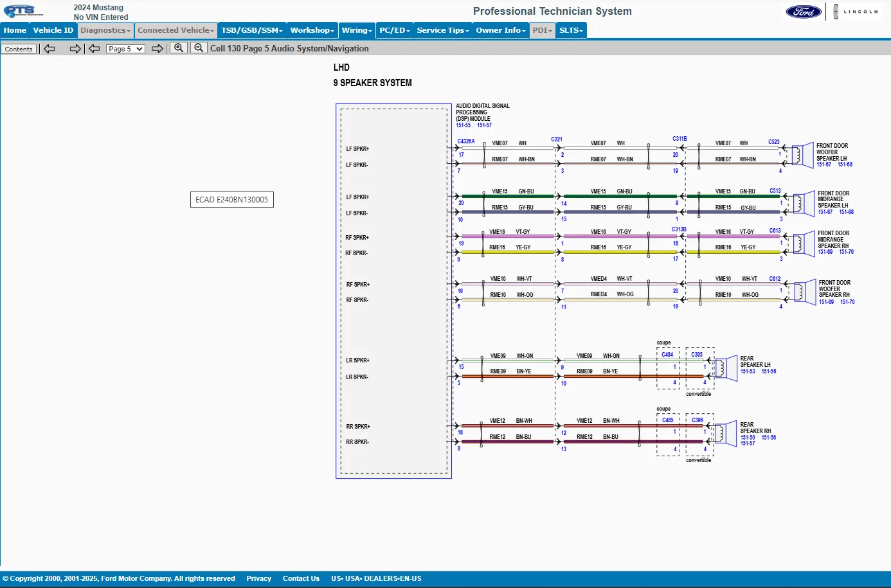The width and height of the screenshot is (891, 588).
Task: Follow cell link 151-55 under DSP module
Action: [x=464, y=125]
